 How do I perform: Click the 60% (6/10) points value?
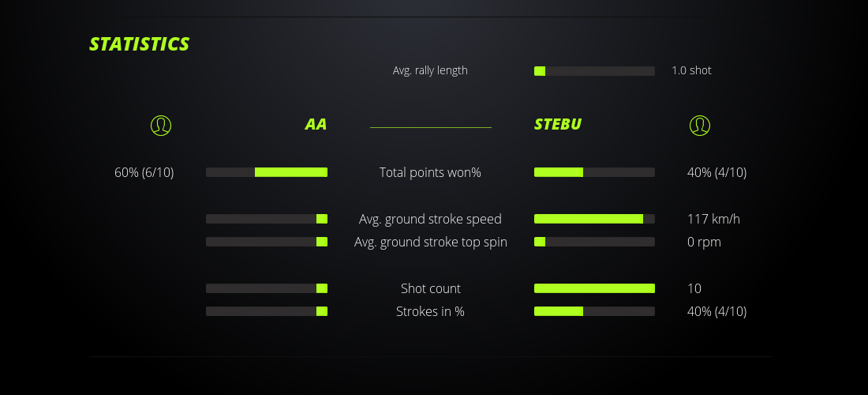[144, 172]
